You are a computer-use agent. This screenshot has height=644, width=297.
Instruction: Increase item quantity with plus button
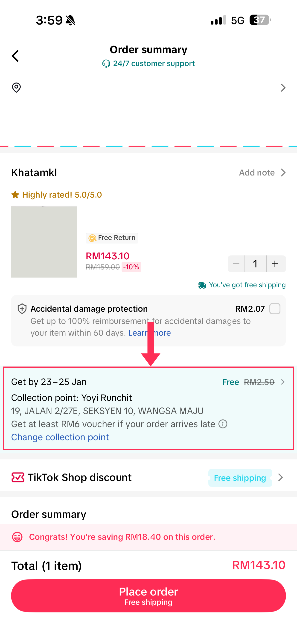[x=275, y=263]
